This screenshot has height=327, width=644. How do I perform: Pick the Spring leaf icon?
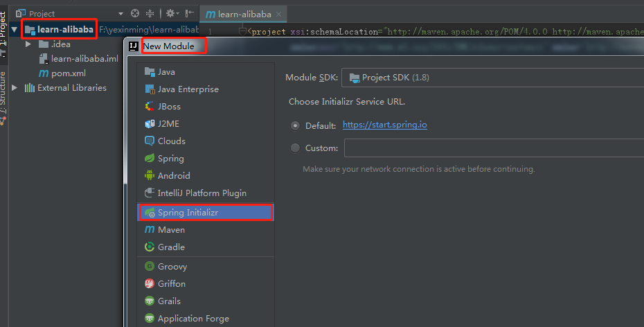pos(150,158)
